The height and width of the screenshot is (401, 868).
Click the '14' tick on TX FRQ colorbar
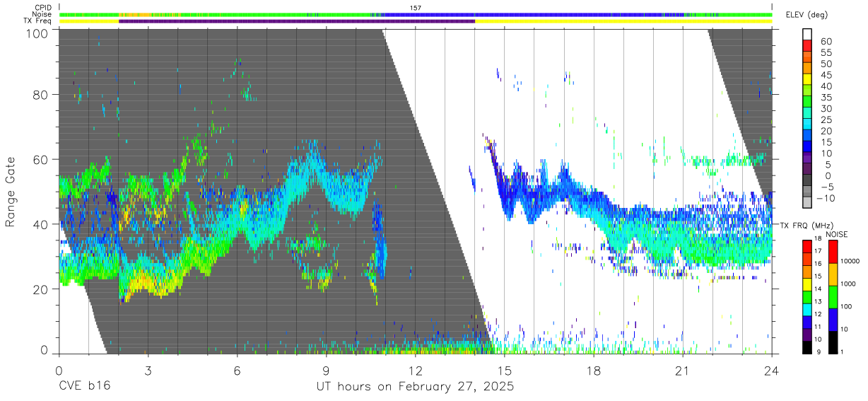pyautogui.click(x=819, y=288)
